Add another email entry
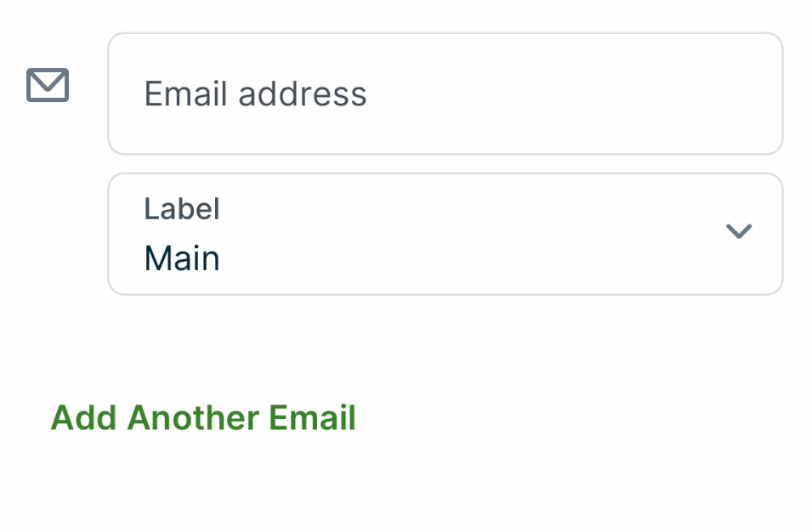The width and height of the screenshot is (811, 532). tap(203, 418)
